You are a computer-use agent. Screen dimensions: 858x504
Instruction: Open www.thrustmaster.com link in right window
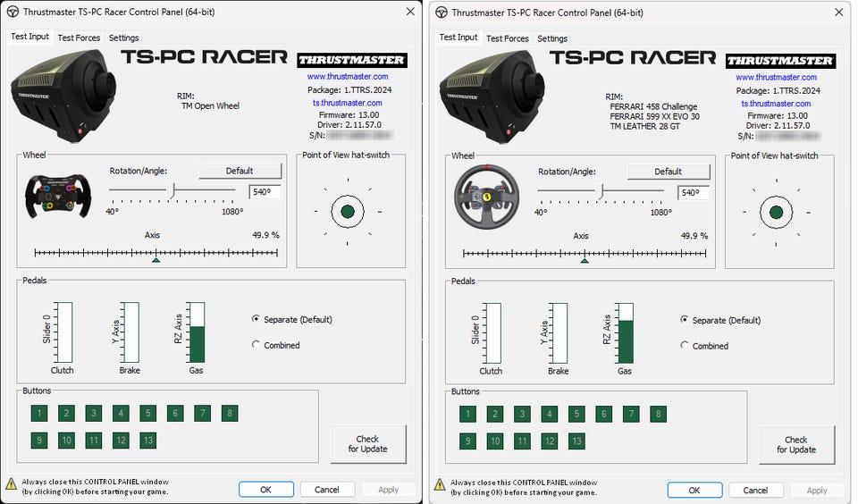pos(776,77)
